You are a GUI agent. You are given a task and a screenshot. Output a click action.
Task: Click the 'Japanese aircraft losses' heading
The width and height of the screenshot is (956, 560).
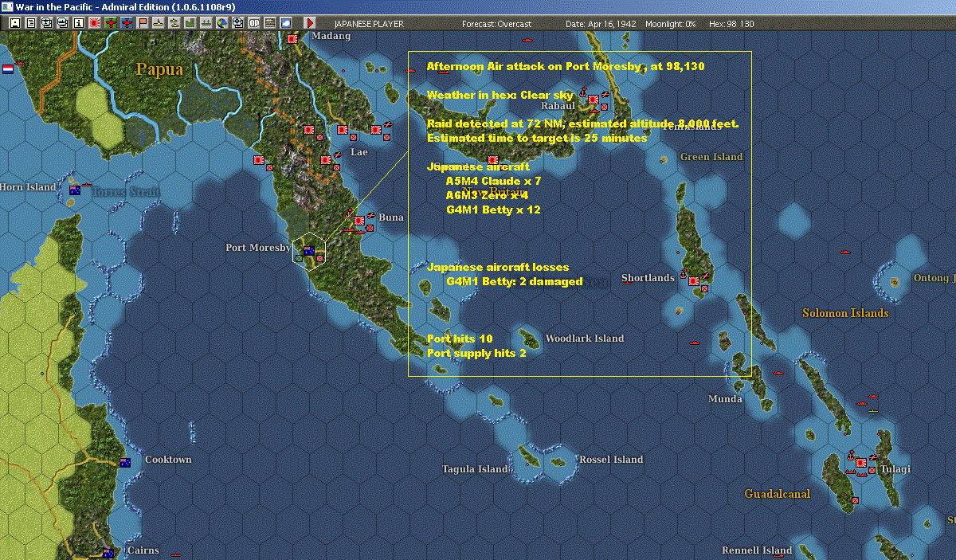(x=498, y=268)
